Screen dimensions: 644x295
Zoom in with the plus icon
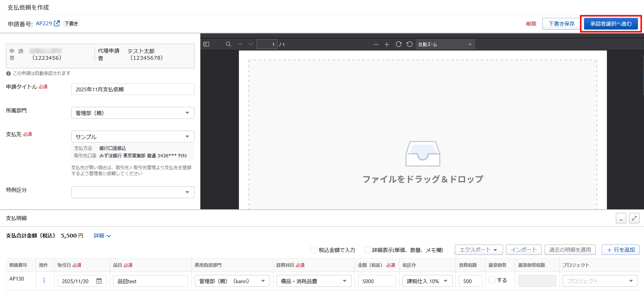[x=387, y=44]
